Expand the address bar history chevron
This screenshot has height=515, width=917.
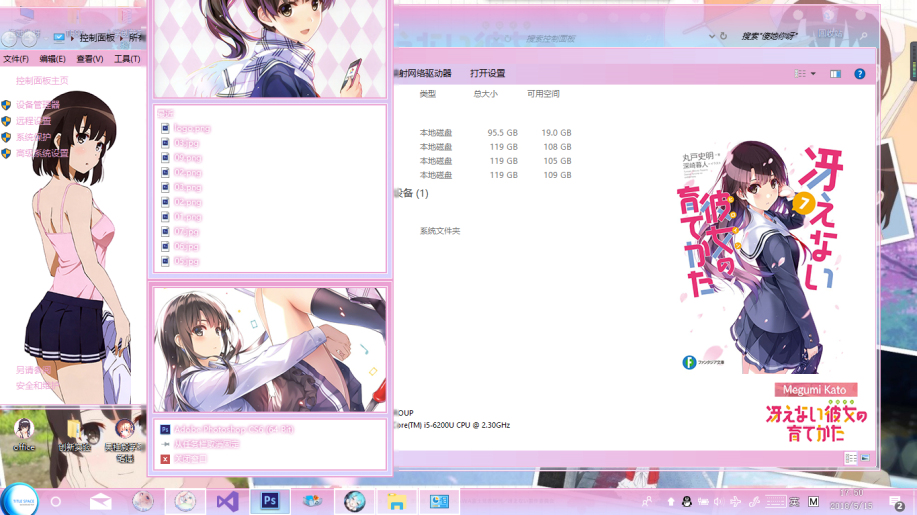click(712, 36)
